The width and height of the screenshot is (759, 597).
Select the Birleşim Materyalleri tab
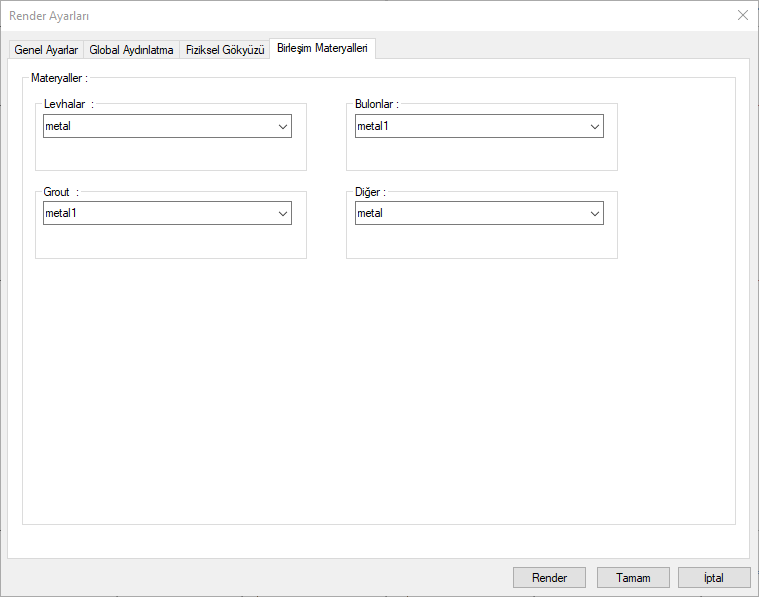point(322,49)
